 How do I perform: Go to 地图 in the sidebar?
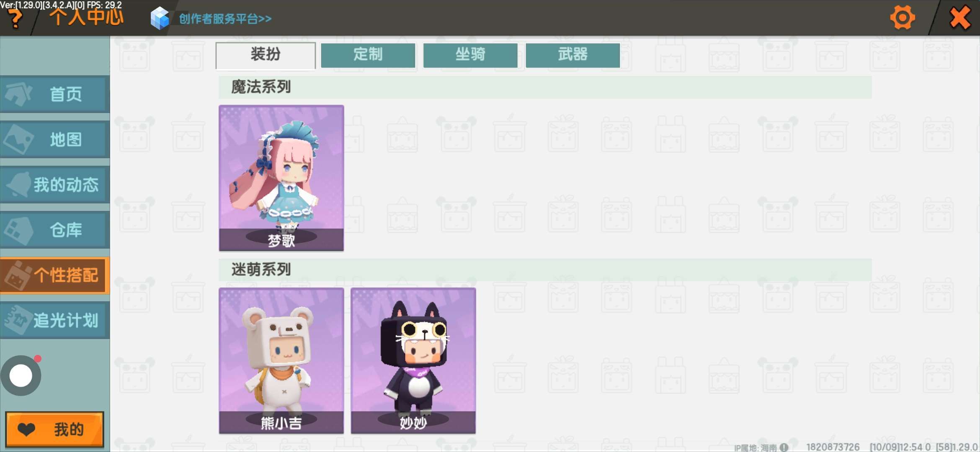[55, 139]
